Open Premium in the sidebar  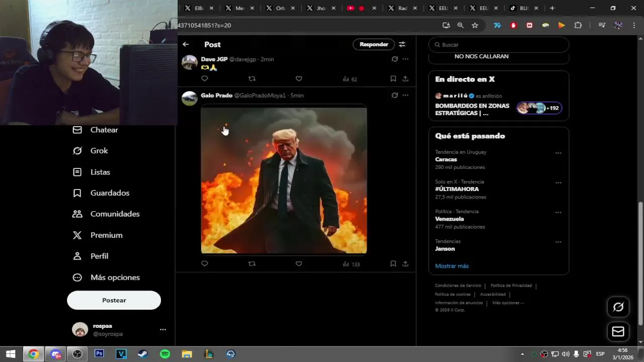click(98, 235)
